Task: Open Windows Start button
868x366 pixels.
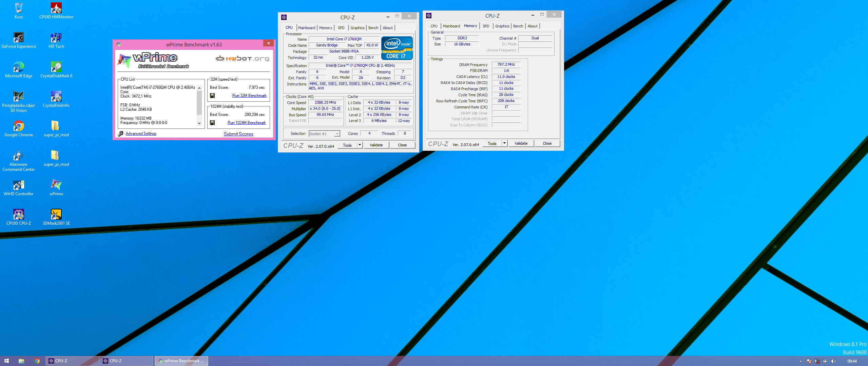Action: [x=6, y=361]
